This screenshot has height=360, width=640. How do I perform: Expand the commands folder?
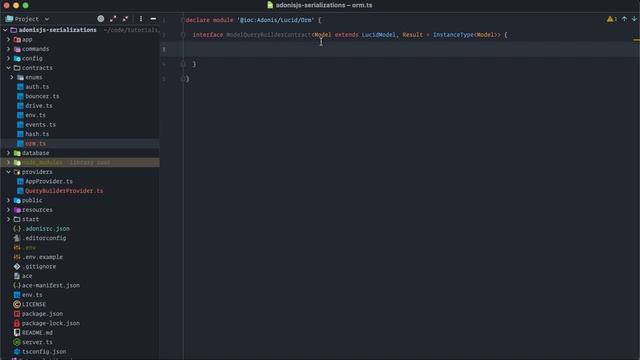click(x=9, y=49)
